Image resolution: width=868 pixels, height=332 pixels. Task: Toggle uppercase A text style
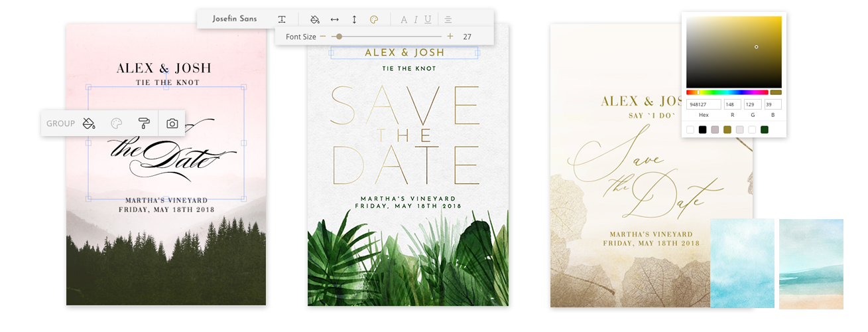pos(404,19)
